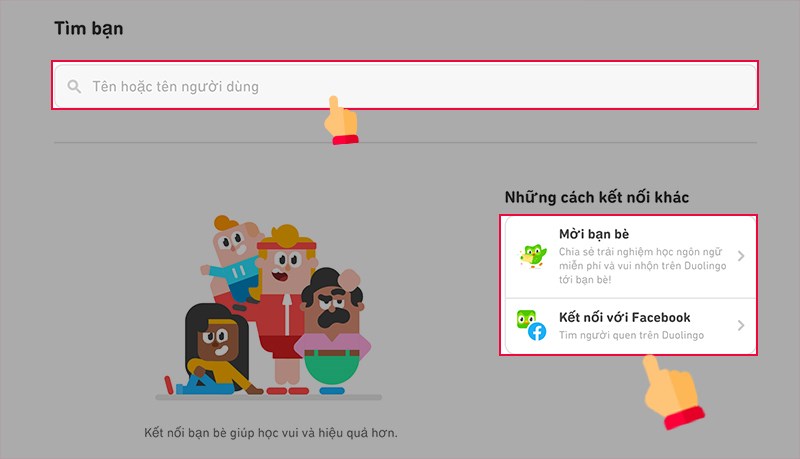Image resolution: width=800 pixels, height=459 pixels.
Task: Click the pointing hand below the search bar
Action: pyautogui.click(x=342, y=120)
